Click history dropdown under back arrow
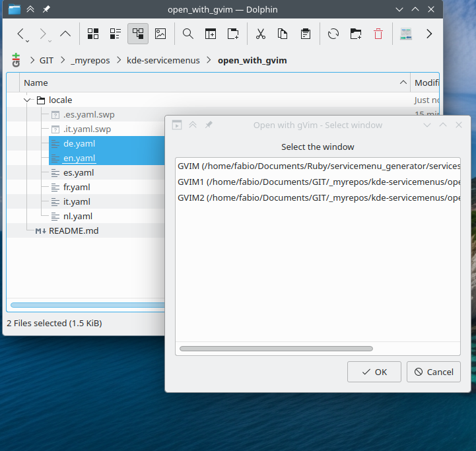Viewport: 476px width, 451px height. pos(27,41)
